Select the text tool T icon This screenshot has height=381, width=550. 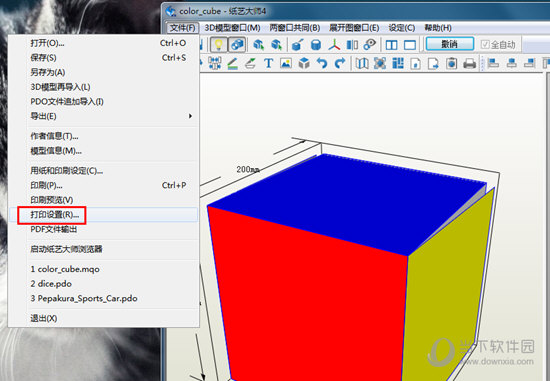point(268,64)
